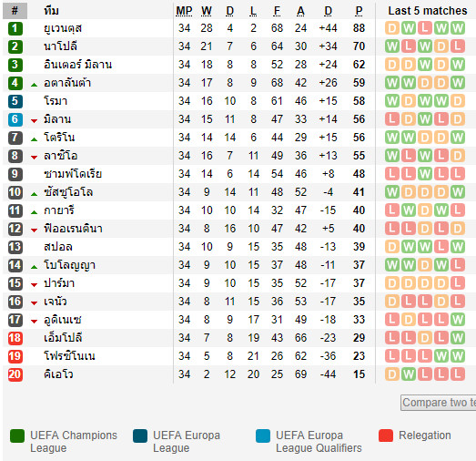Viewport: 476px width, 461px height.
Task: Click the green up arrow beside อตาลันต้า
Action: point(34,85)
